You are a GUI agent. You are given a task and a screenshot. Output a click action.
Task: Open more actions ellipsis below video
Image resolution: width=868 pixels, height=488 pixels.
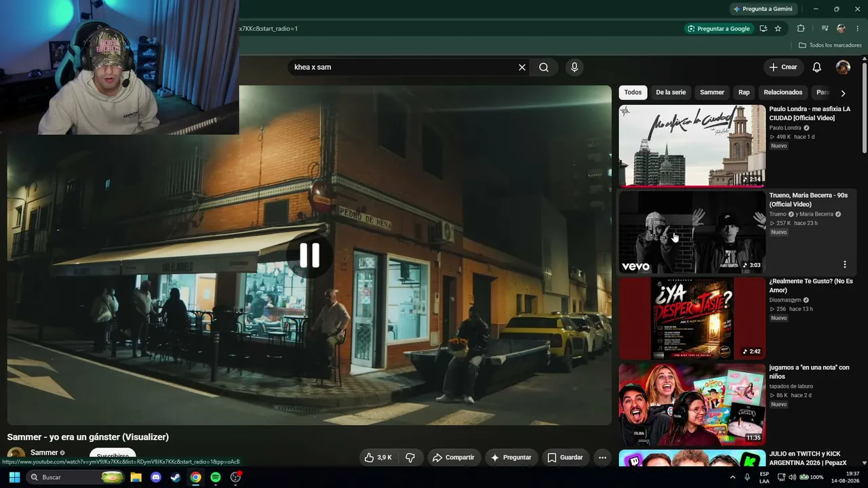click(x=602, y=457)
